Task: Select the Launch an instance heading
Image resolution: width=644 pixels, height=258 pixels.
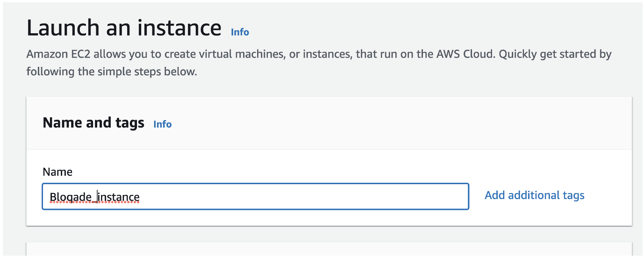Action: pos(124,28)
